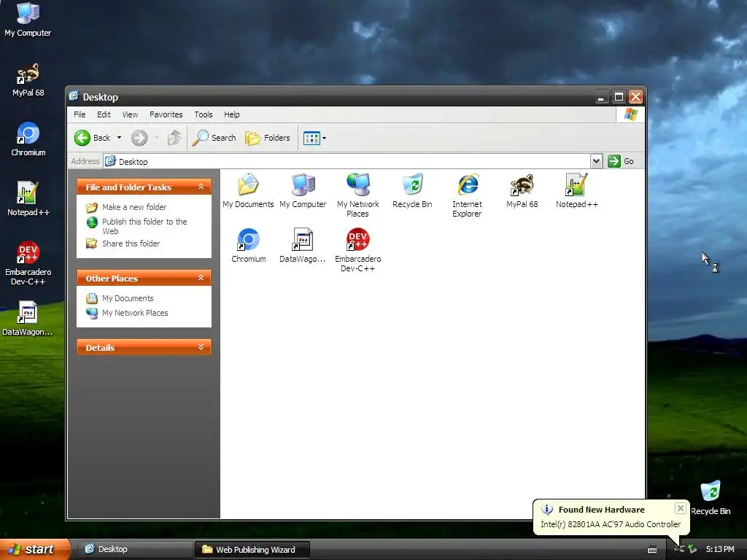The image size is (747, 560).
Task: Maximize the Desktop window
Action: tap(619, 97)
